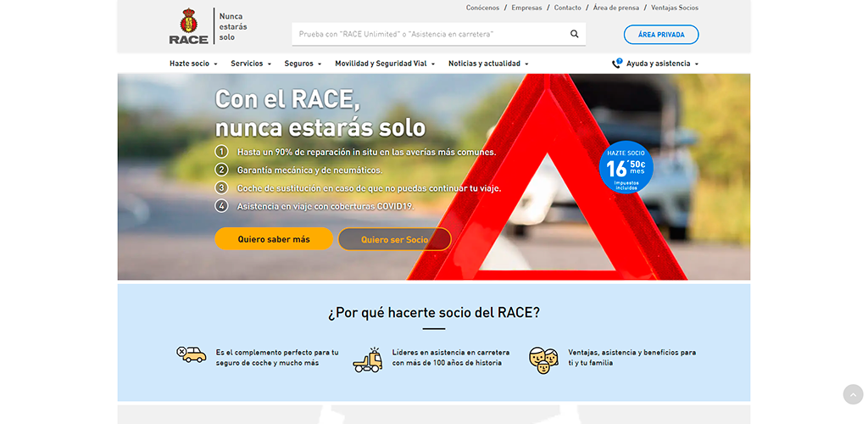Click numbered circle 1 in banner
The image size is (868, 424).
(x=221, y=152)
